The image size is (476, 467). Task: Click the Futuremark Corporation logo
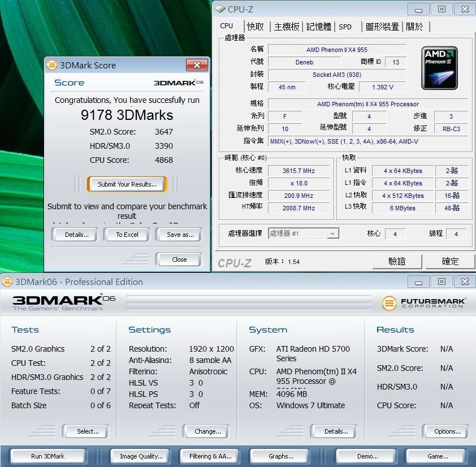pos(424,303)
